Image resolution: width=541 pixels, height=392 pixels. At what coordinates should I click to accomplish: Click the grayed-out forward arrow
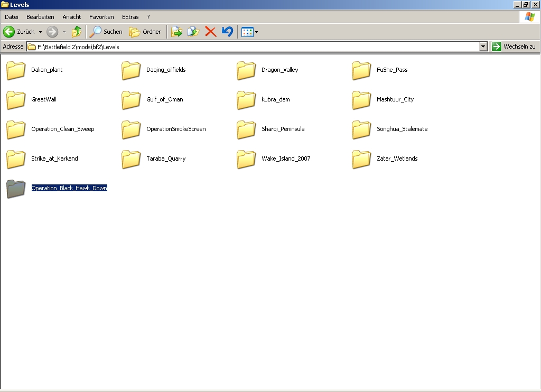click(x=52, y=32)
